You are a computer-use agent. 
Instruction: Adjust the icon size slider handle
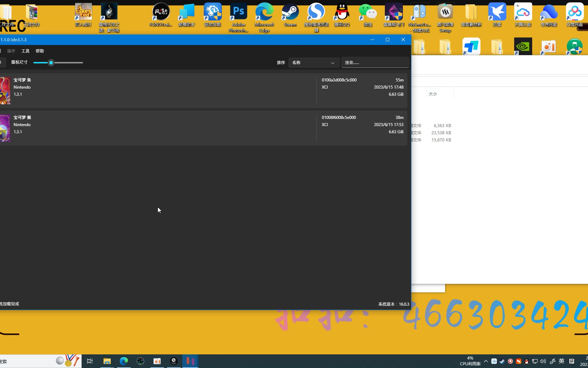coord(51,63)
